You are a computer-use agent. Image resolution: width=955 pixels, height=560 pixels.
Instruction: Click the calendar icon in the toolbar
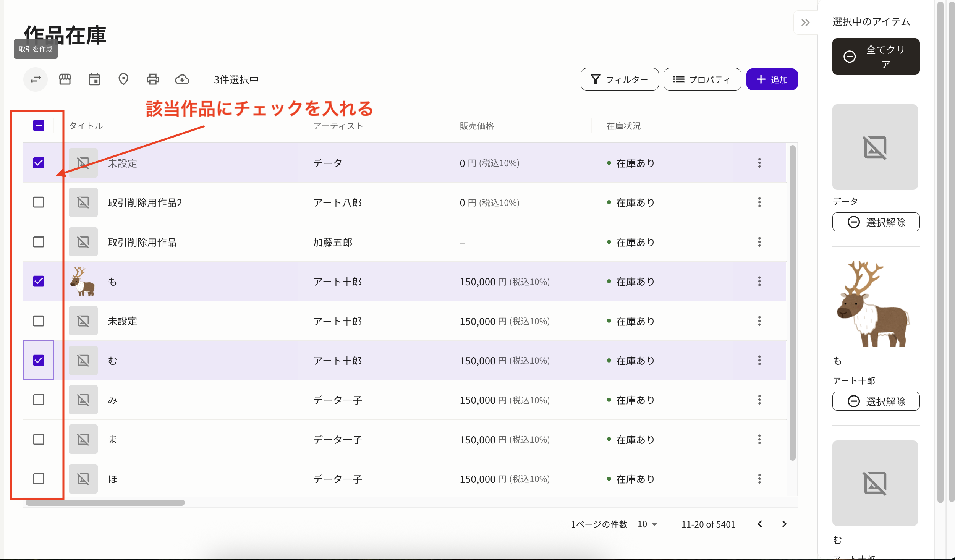(94, 79)
